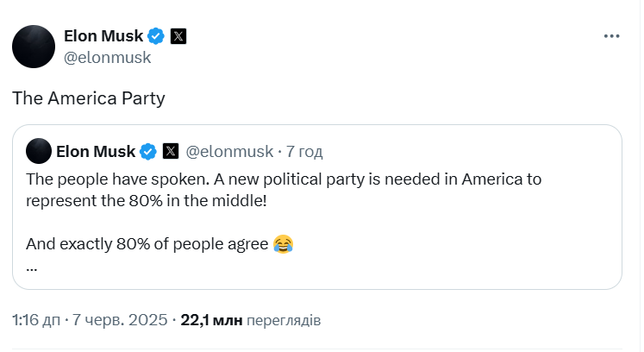The image size is (644, 352).
Task: Click the X badge inside the quoted tweet
Action: tap(171, 152)
